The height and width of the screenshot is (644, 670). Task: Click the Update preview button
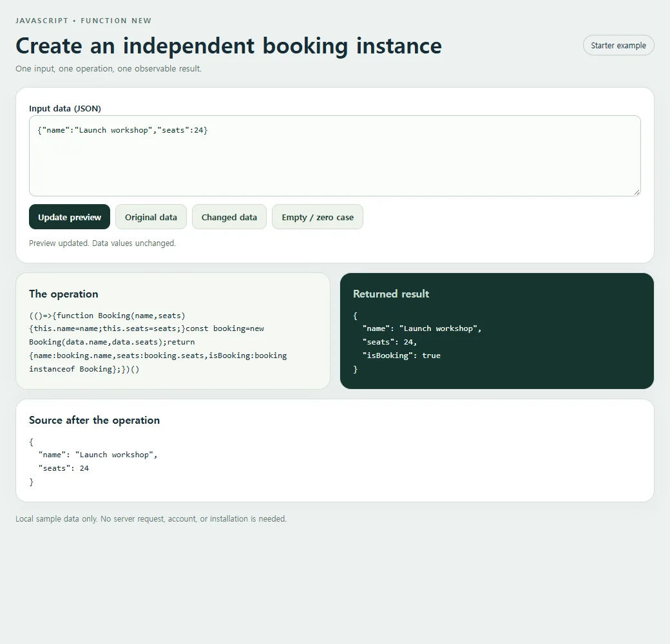click(70, 217)
